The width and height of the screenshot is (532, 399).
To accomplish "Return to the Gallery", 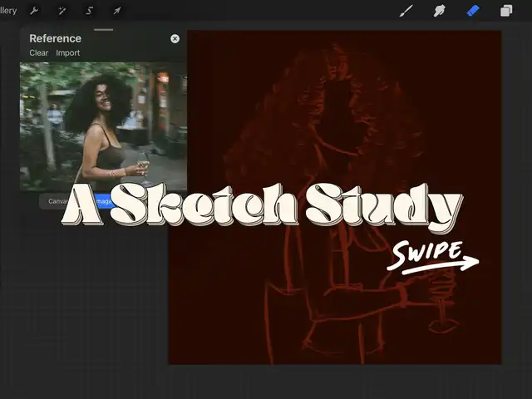I will [8, 11].
